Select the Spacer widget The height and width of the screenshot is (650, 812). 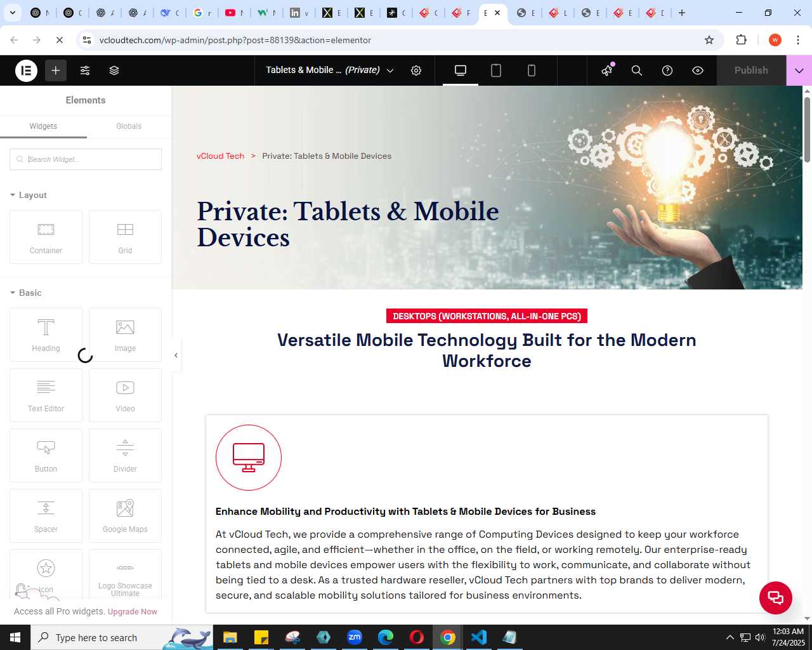click(46, 515)
